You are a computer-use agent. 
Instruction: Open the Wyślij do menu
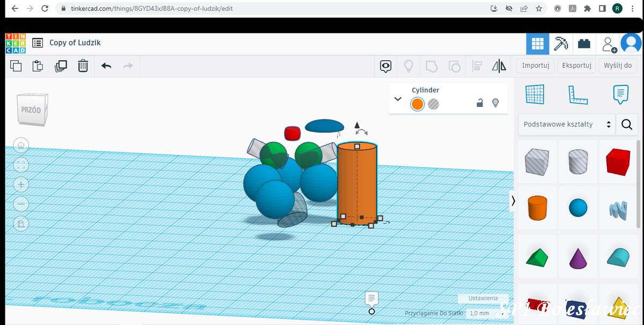coord(618,66)
